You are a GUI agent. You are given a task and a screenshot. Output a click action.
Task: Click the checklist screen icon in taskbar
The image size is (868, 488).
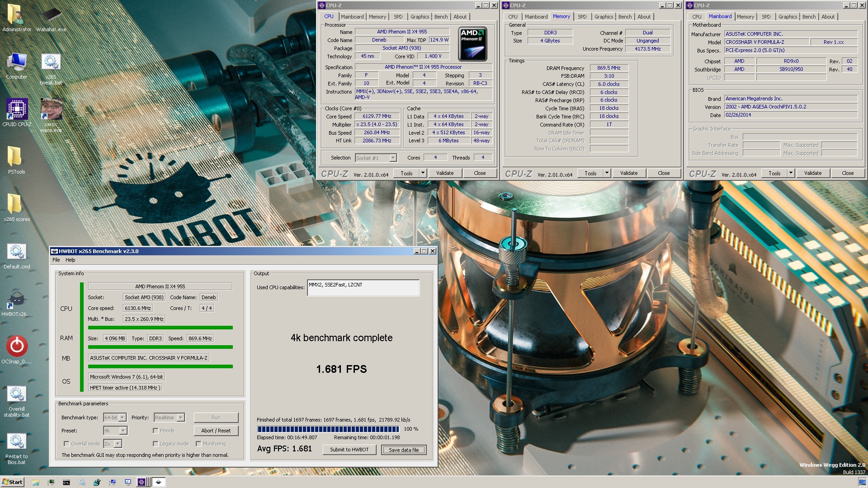128,482
